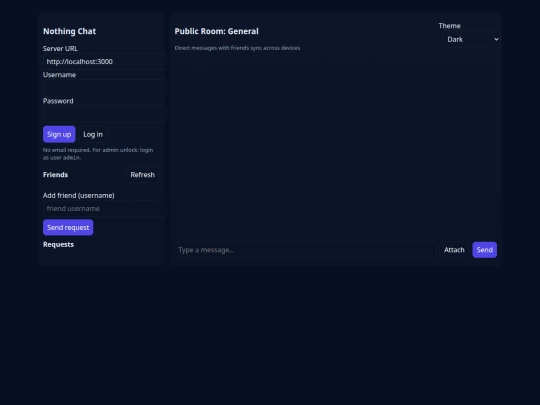540x405 pixels.
Task: Click the Nothing Chat title
Action: (70, 31)
